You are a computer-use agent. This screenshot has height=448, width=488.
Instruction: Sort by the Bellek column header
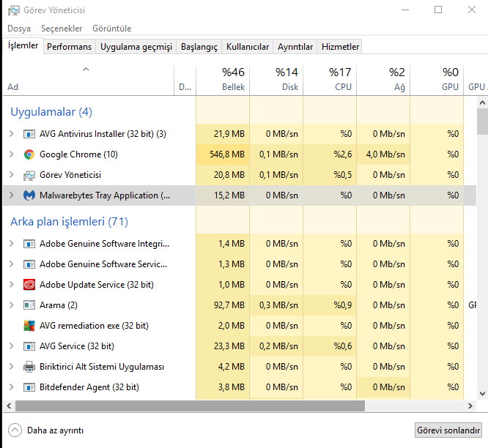point(223,80)
